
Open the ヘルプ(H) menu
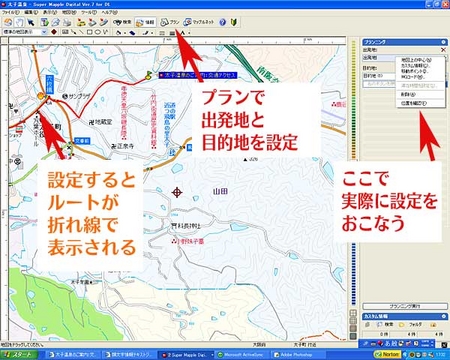click(109, 13)
